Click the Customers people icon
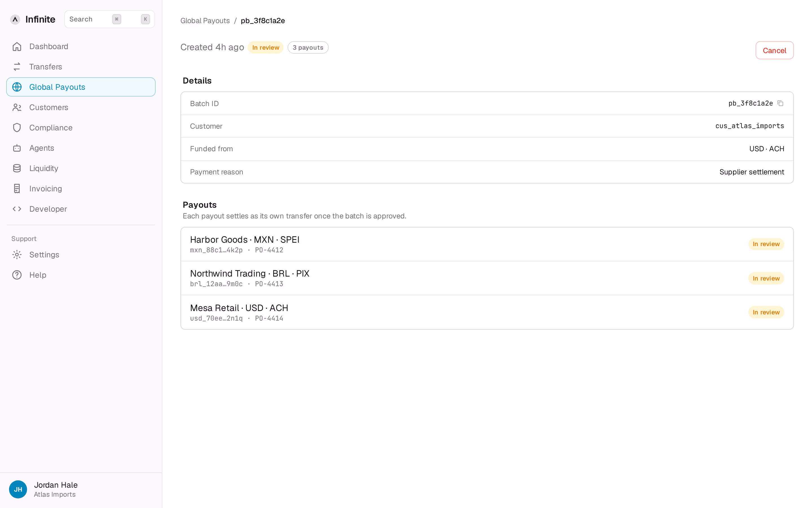812x508 pixels. pyautogui.click(x=17, y=108)
